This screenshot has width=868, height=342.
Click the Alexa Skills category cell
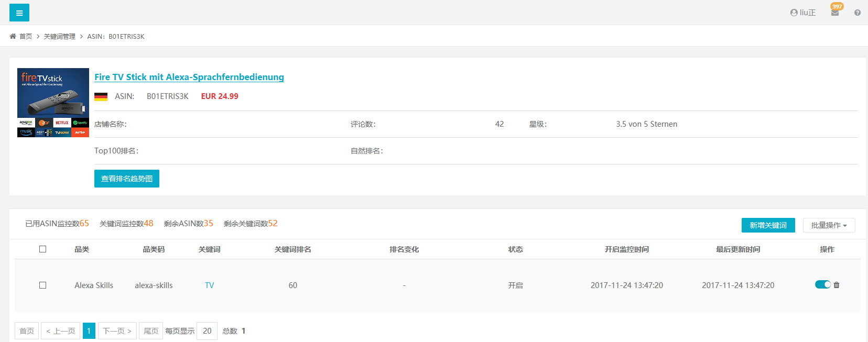pyautogui.click(x=94, y=285)
